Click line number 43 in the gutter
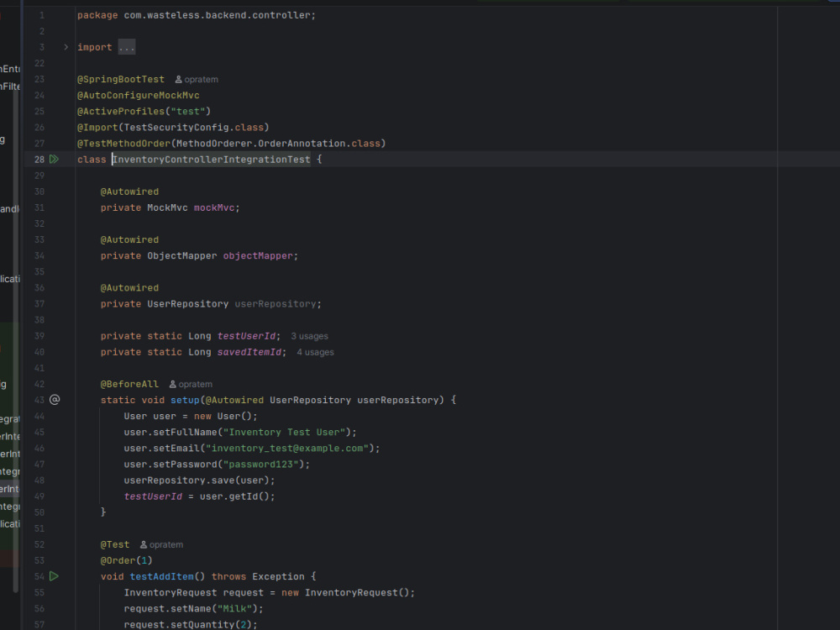The image size is (840, 630). click(39, 400)
